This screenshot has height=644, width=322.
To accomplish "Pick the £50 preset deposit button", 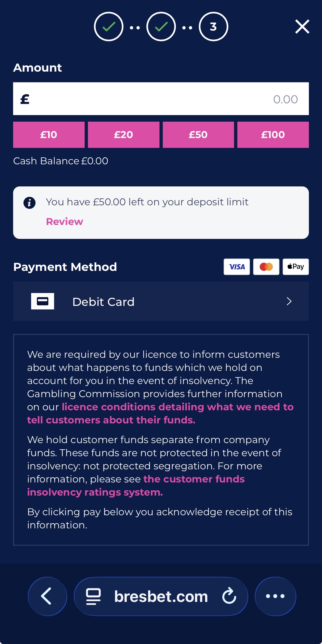I will point(198,135).
